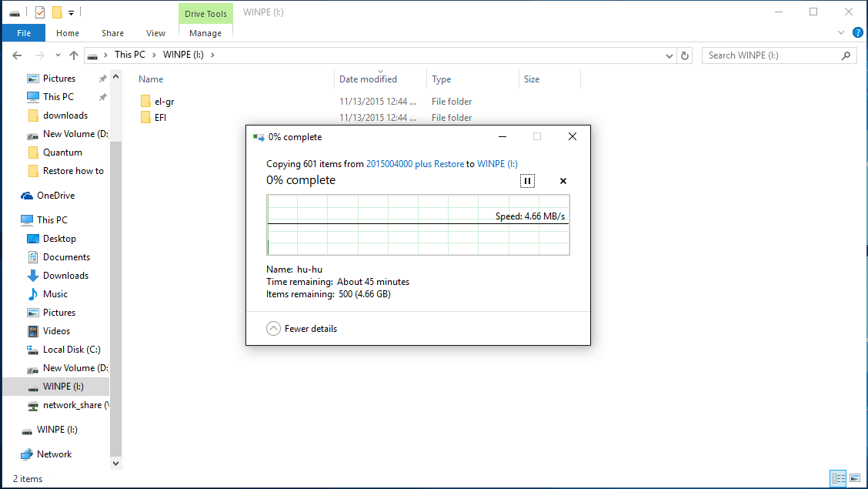Image resolution: width=868 pixels, height=489 pixels.
Task: Open the File menu
Action: coord(24,33)
